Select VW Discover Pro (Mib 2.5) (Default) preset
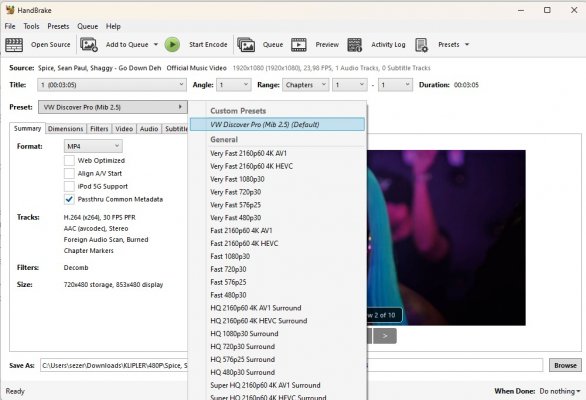This screenshot has height=400, width=586. pos(277,124)
